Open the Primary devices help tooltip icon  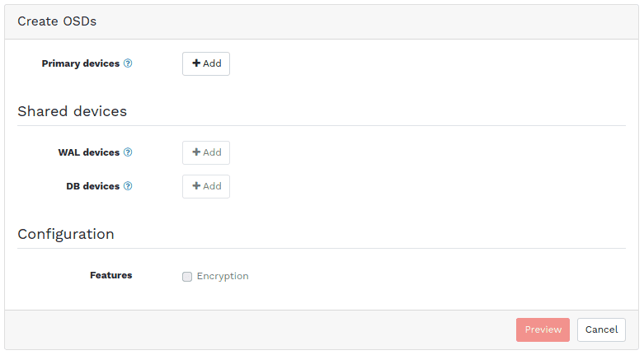128,63
